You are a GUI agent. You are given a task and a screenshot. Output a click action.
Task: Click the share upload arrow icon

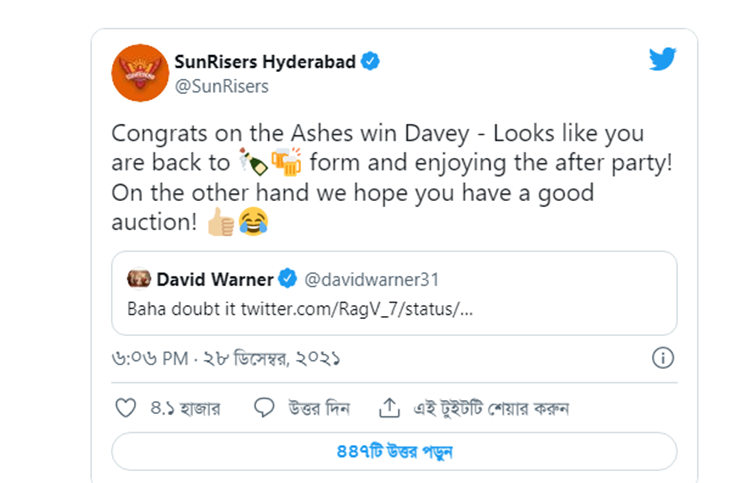(x=389, y=408)
